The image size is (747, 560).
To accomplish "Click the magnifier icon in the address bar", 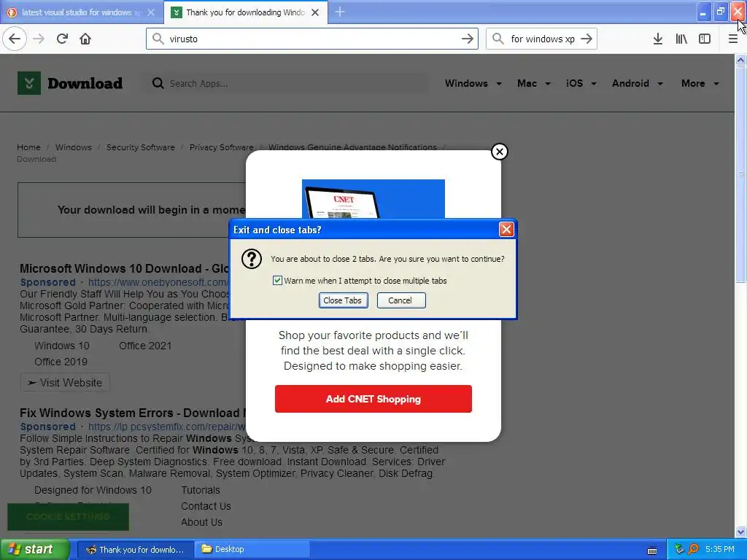I will tap(158, 38).
